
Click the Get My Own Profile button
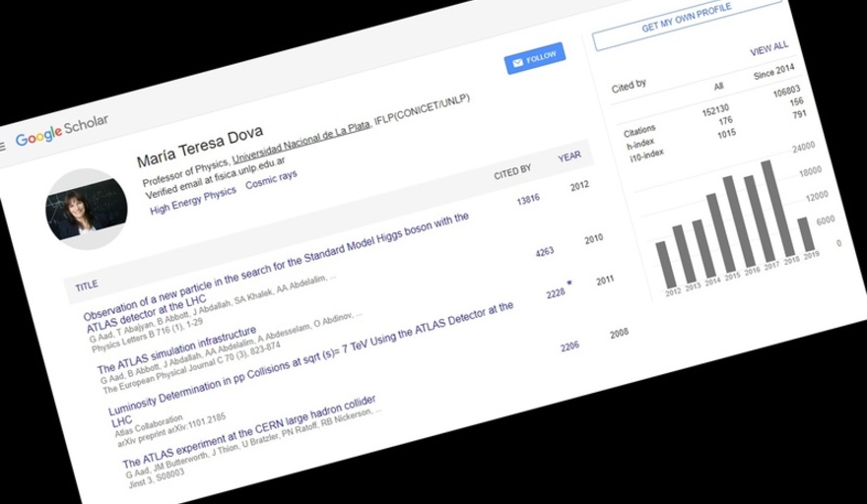point(687,20)
